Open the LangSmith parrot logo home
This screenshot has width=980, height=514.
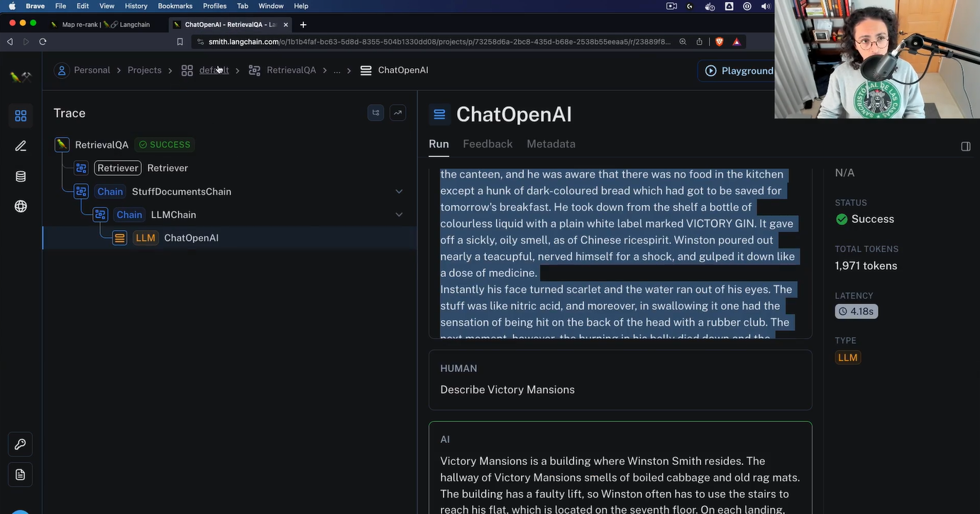[x=21, y=77]
